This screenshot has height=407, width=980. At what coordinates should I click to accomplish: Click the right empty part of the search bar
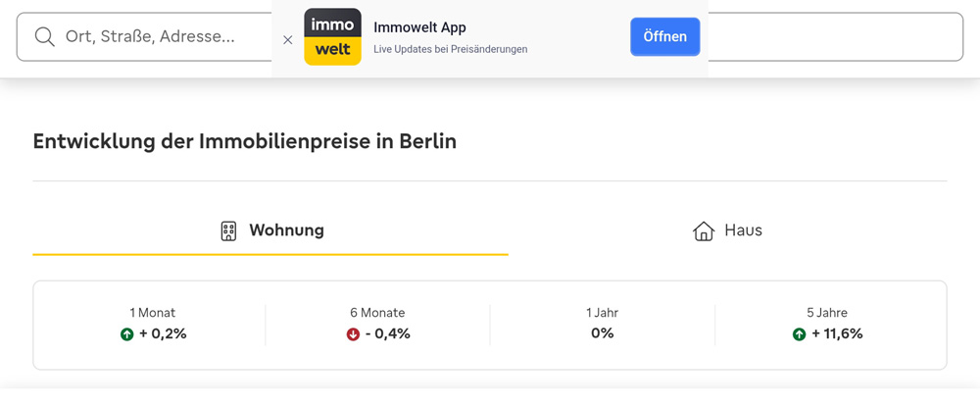tap(833, 37)
